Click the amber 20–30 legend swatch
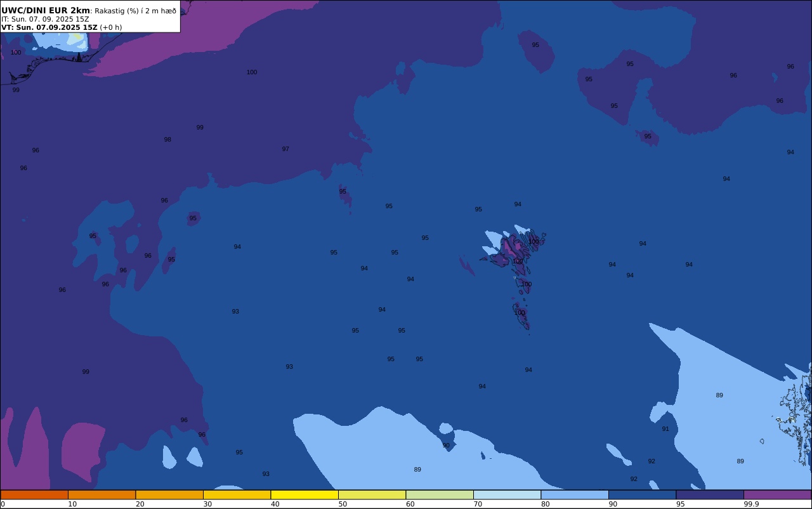 click(169, 494)
